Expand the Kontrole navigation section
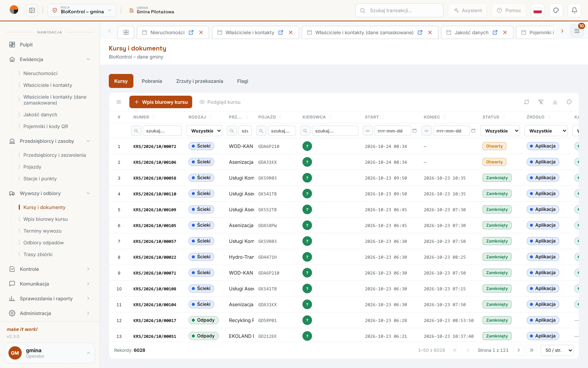This screenshot has width=588, height=368. pyautogui.click(x=50, y=269)
